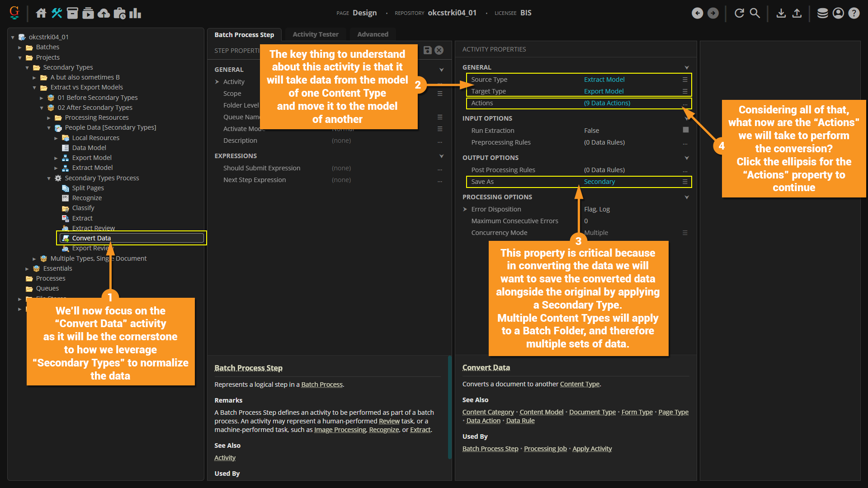Switch to the Activity Tester tab
This screenshot has height=488, width=868.
click(315, 34)
